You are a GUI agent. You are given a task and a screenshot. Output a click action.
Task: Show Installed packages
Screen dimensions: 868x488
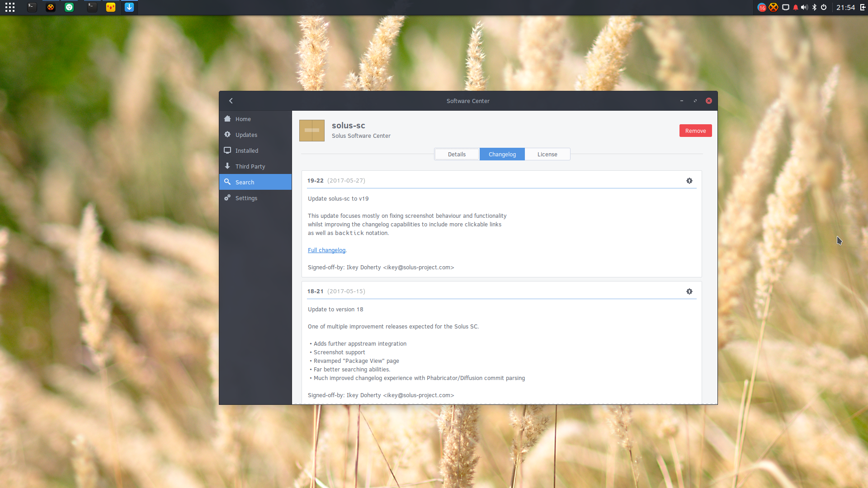pyautogui.click(x=255, y=150)
